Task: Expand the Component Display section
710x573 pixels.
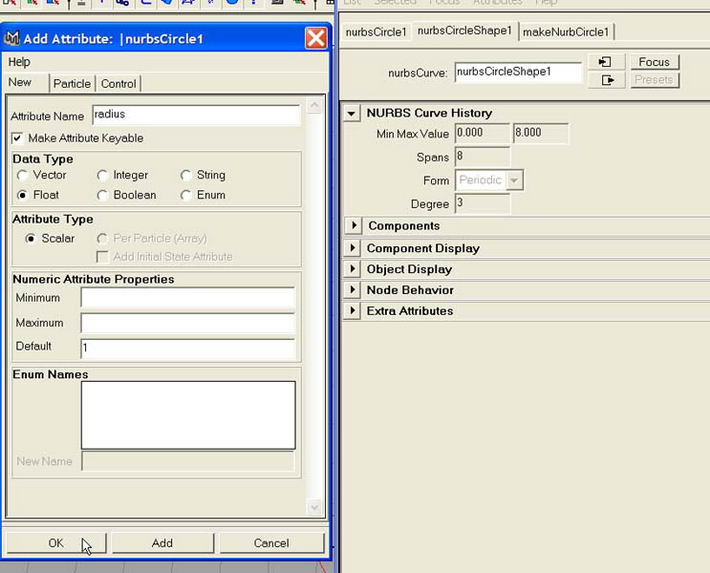Action: pyautogui.click(x=351, y=248)
